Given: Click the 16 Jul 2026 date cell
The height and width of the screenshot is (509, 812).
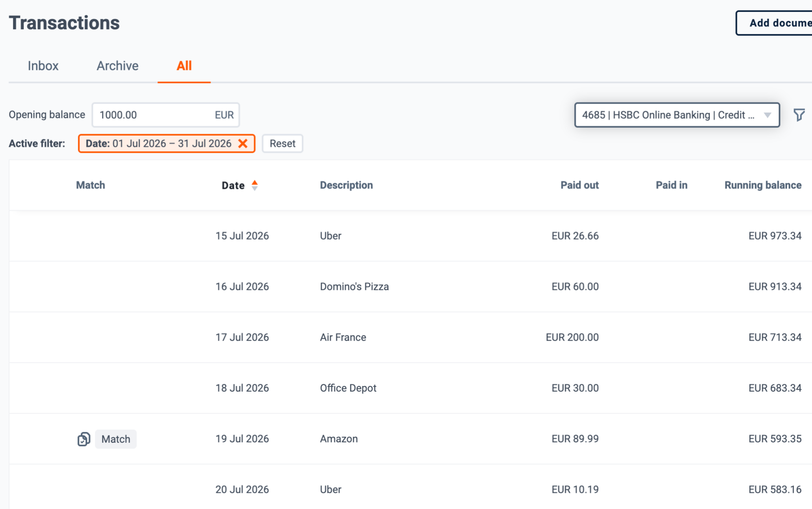Looking at the screenshot, I should (x=242, y=286).
